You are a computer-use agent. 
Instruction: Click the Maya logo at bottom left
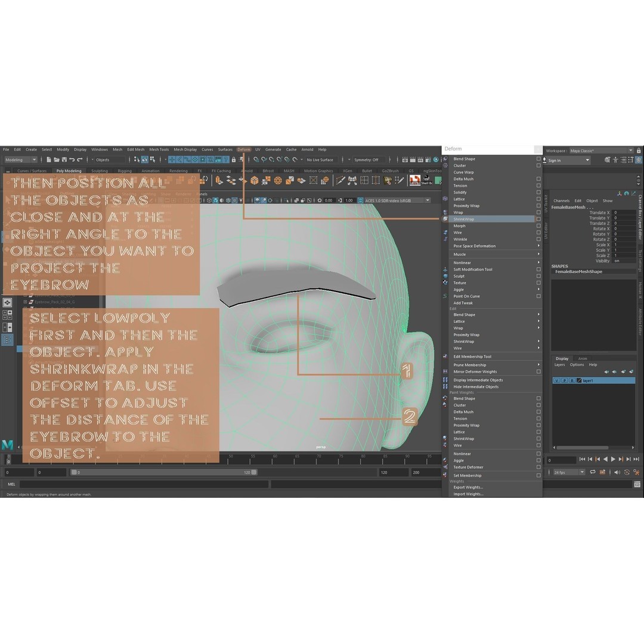tap(7, 444)
